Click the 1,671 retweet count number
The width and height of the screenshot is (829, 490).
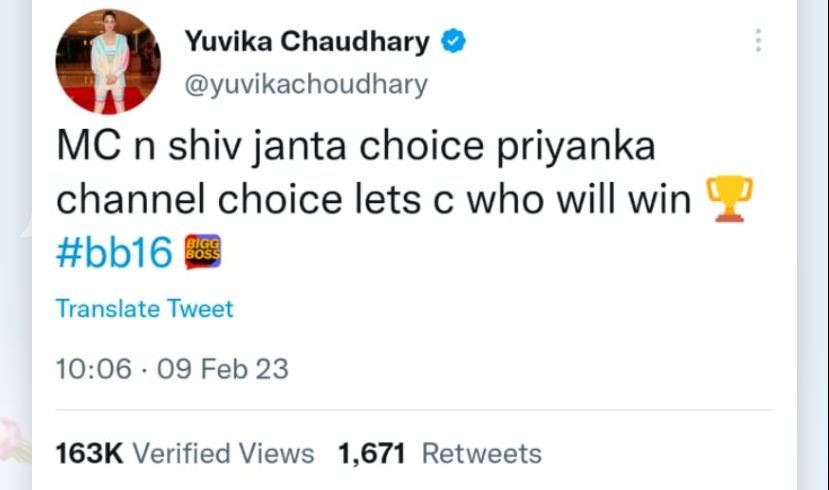pyautogui.click(x=371, y=454)
